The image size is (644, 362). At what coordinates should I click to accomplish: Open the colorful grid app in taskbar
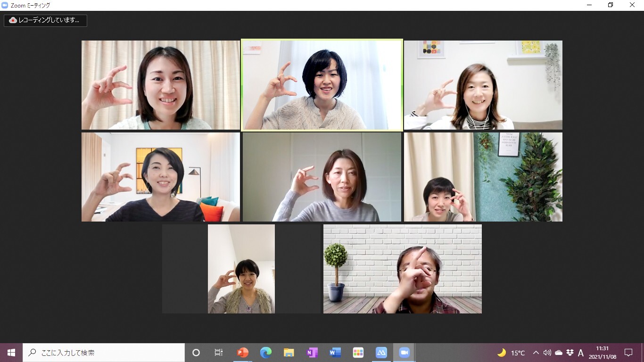coord(358,353)
